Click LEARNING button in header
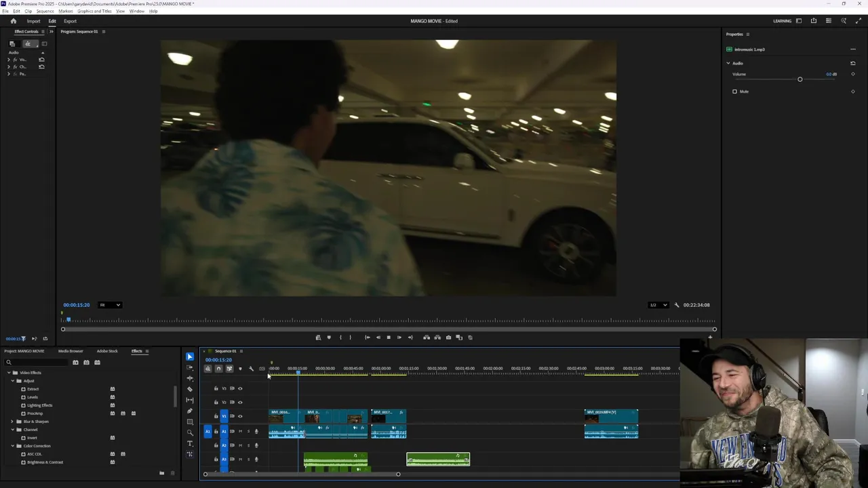 click(782, 21)
